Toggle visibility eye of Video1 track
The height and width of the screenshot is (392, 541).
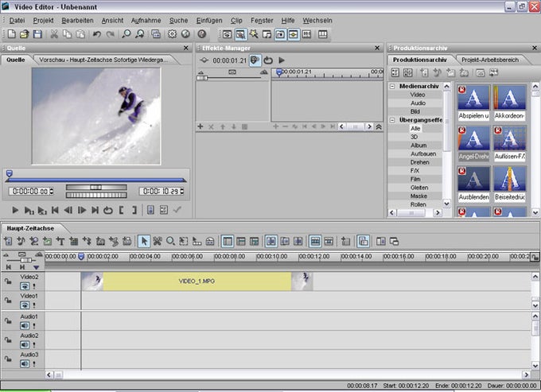pos(25,305)
